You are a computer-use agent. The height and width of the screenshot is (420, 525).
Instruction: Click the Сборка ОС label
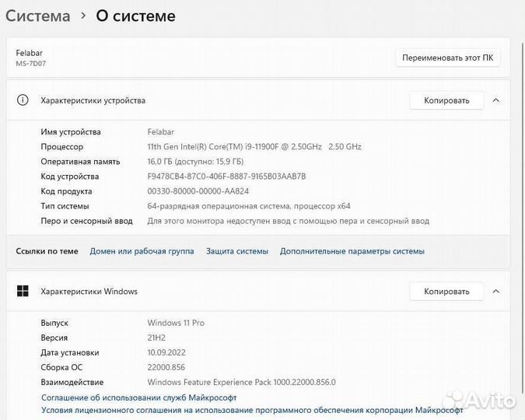tap(61, 367)
